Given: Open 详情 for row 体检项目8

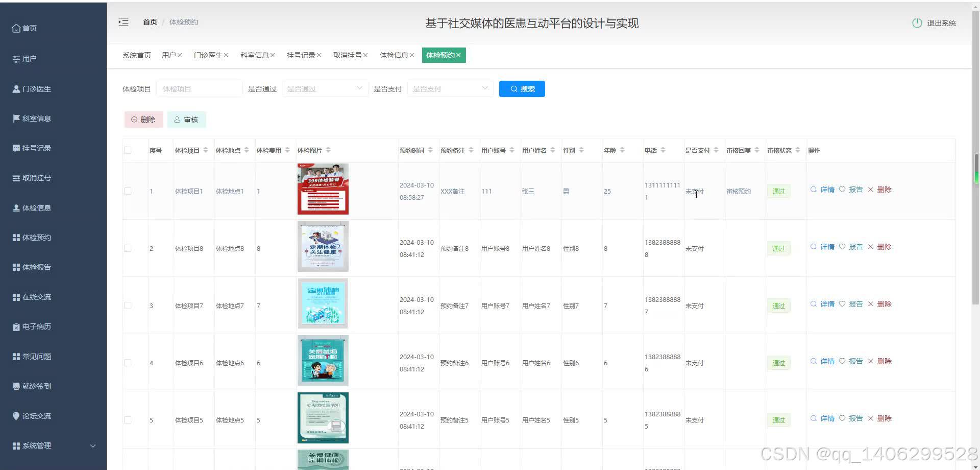Looking at the screenshot, I should click(823, 247).
